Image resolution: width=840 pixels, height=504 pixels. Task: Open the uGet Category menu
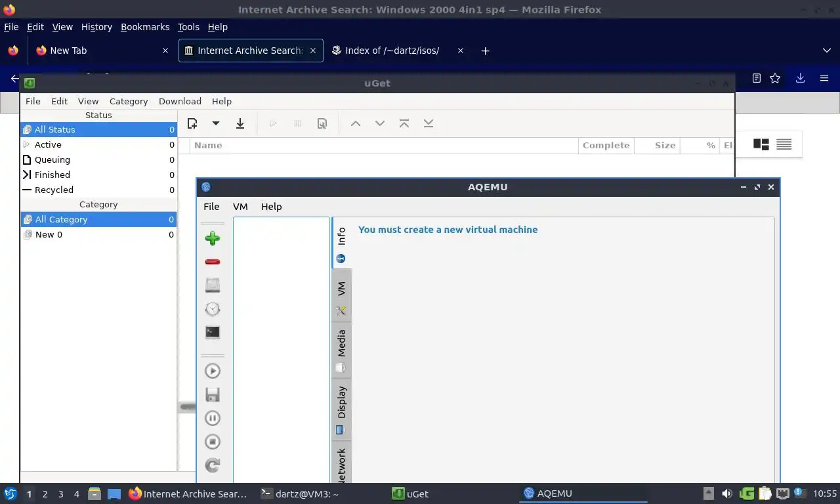(x=129, y=101)
